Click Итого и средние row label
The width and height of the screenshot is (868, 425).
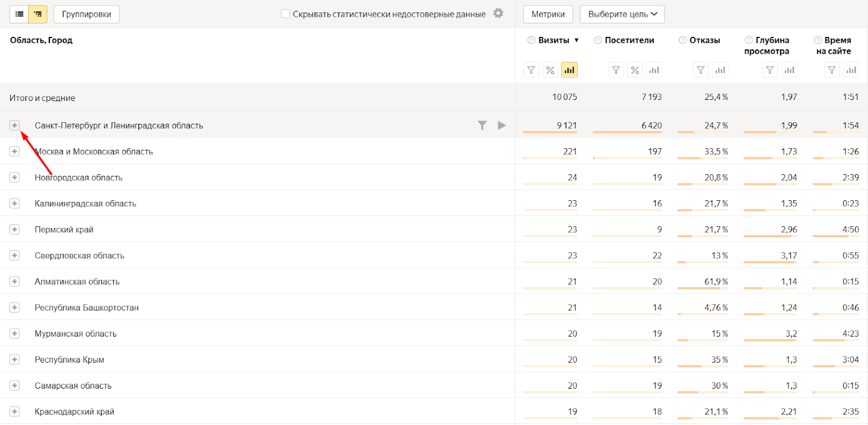point(42,98)
